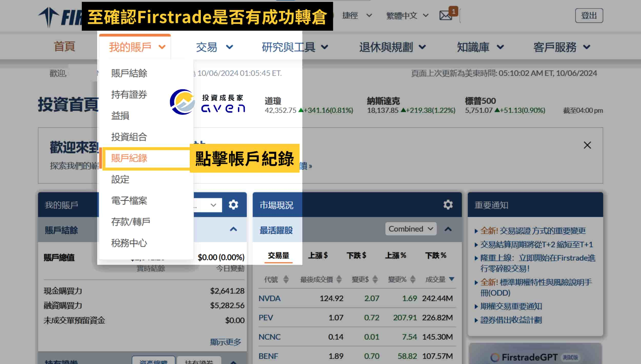641x364 pixels.
Task: Open Market Status panel gear settings
Action: (x=448, y=205)
